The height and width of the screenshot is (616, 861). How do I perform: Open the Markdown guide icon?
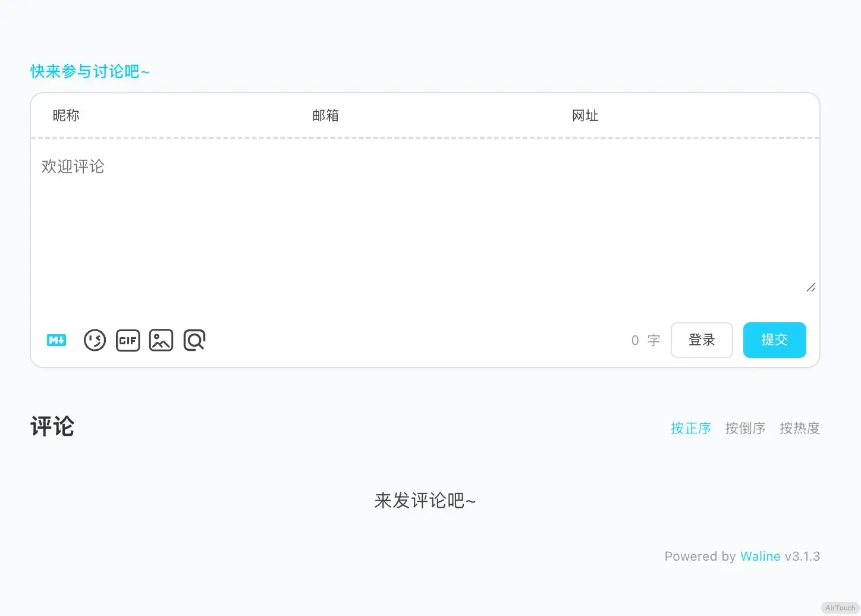[x=56, y=340]
